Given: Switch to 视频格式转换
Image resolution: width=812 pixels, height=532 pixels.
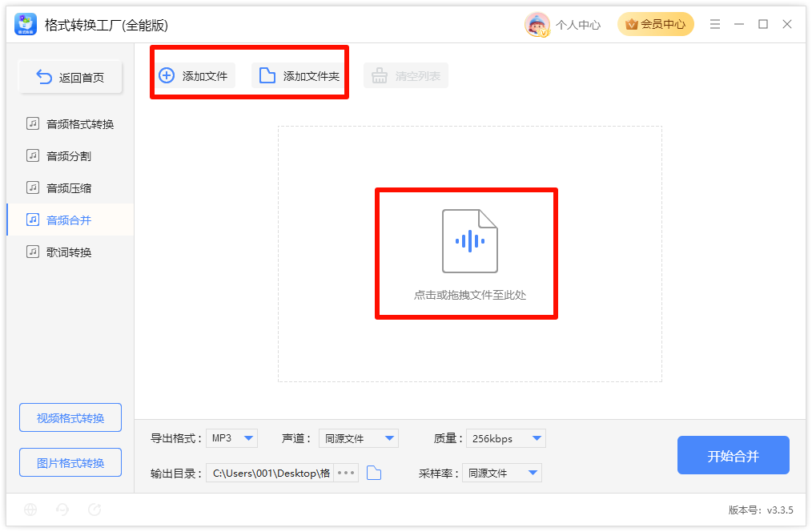Looking at the screenshot, I should 70,417.
